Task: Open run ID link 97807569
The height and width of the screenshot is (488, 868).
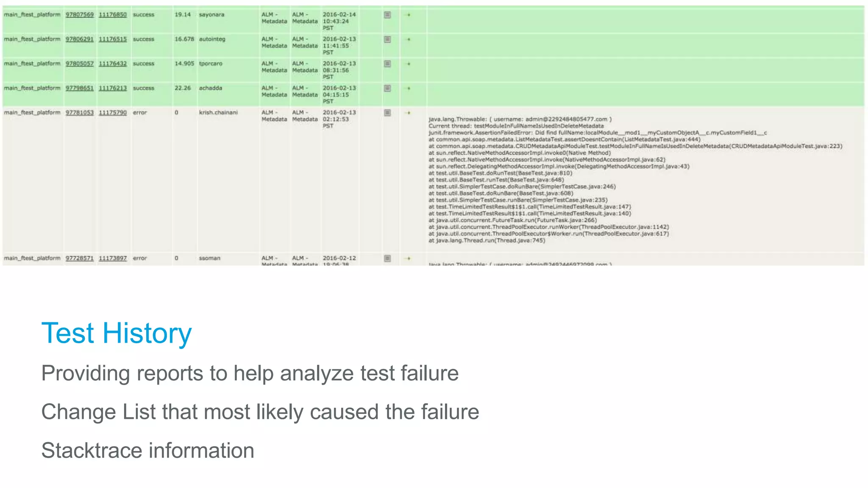Action: [80, 15]
